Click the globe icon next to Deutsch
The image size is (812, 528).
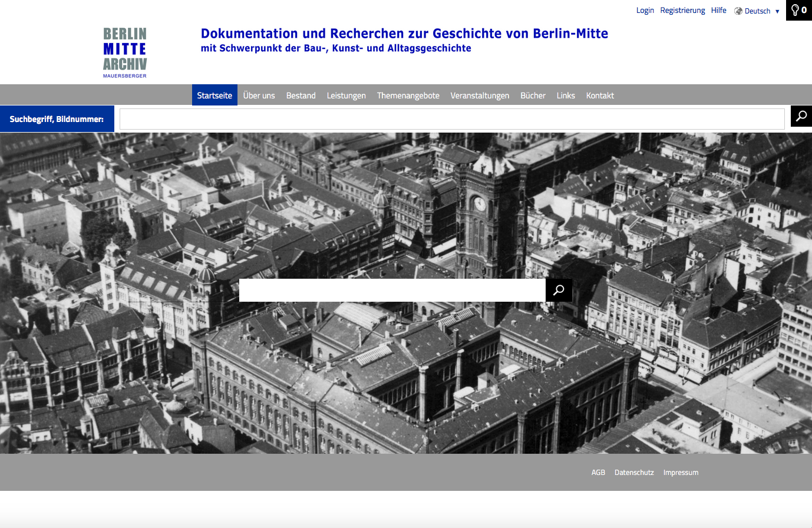(738, 10)
